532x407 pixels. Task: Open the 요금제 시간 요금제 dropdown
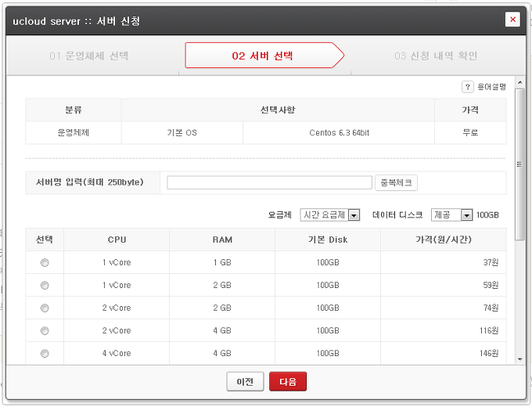330,215
